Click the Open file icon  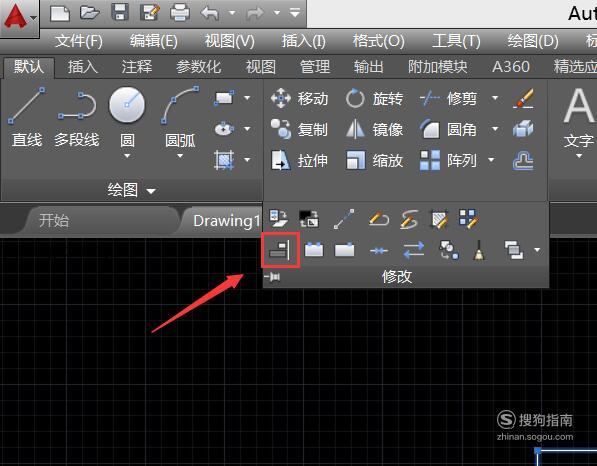[89, 13]
